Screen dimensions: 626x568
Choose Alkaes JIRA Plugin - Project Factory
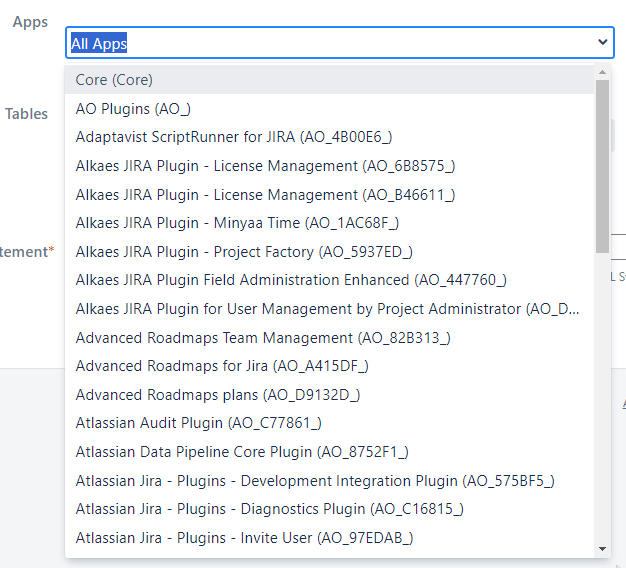244,252
